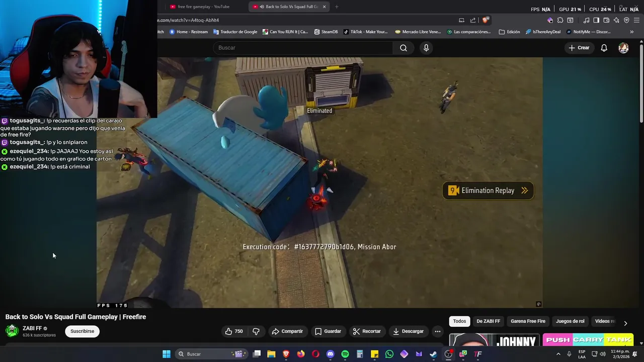This screenshot has height=362, width=644.
Task: Click the cast/picture icon in address bar
Action: tap(461, 20)
